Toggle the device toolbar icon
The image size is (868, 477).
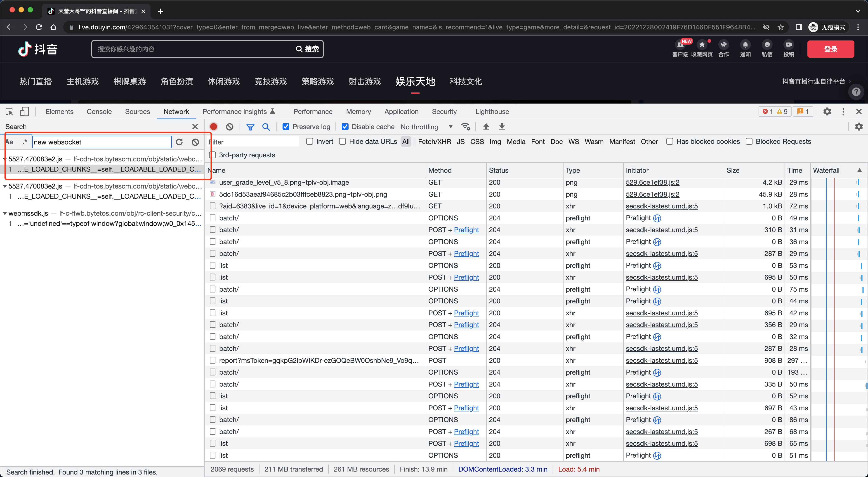coord(24,112)
